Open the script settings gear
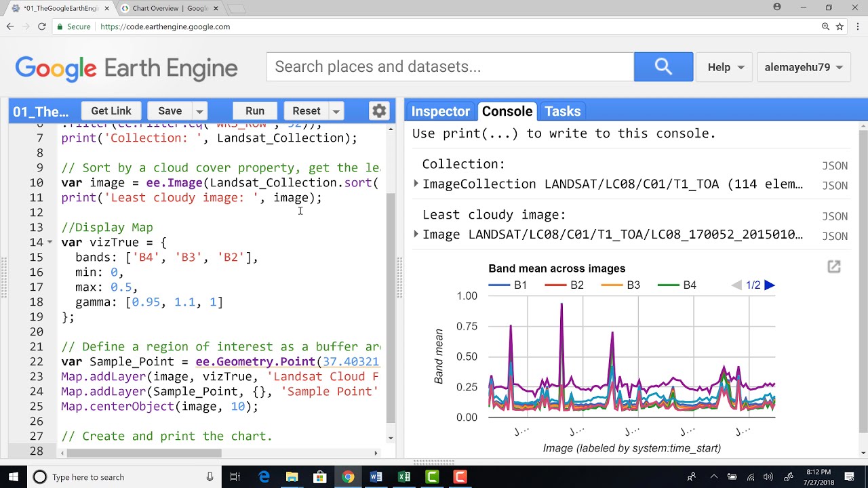Viewport: 868px width, 488px height. point(379,111)
